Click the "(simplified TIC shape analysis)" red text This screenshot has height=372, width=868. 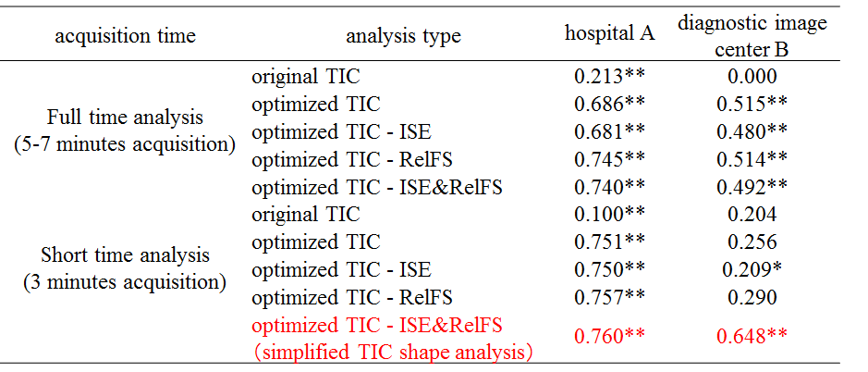click(395, 351)
